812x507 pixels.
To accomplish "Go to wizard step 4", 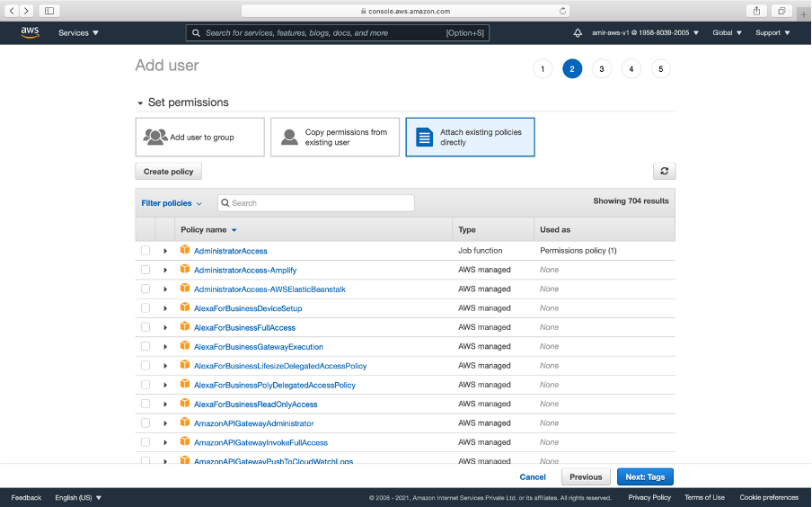I will click(631, 69).
